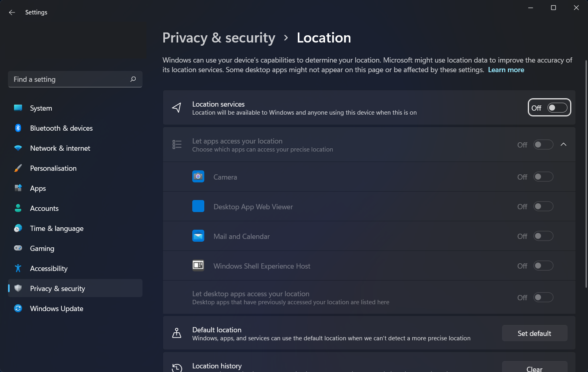The height and width of the screenshot is (372, 588).
Task: Turn on the Location services toggle
Action: 557,107
